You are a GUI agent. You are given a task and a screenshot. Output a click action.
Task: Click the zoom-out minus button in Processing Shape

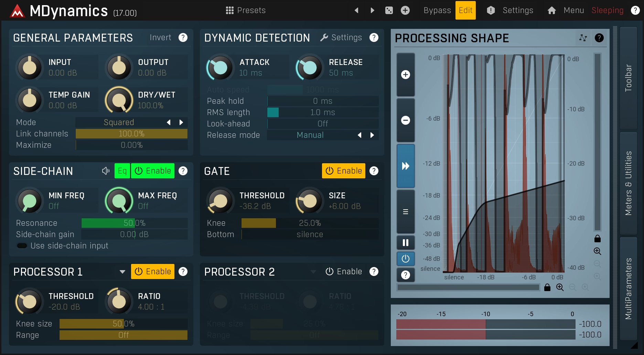406,120
